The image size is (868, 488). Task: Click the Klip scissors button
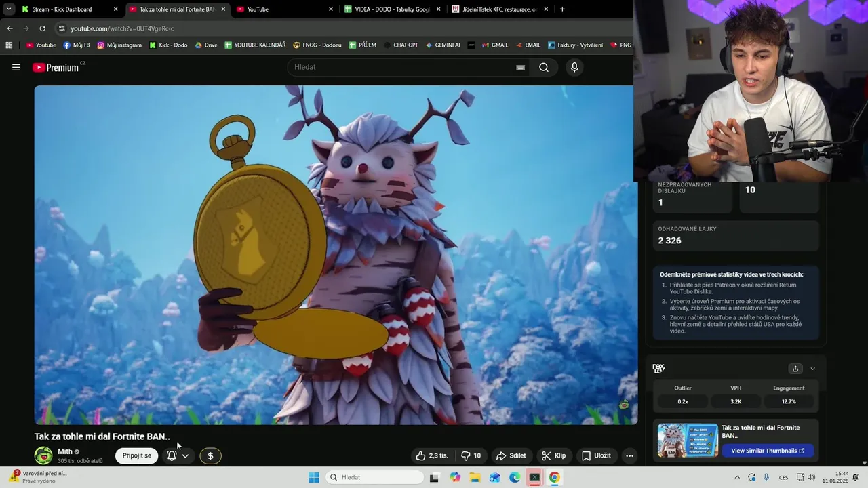553,455
